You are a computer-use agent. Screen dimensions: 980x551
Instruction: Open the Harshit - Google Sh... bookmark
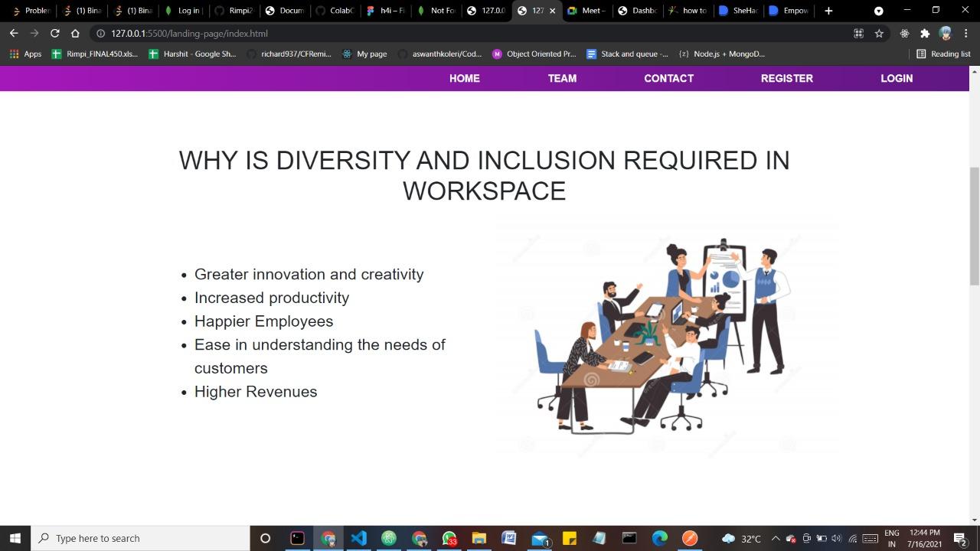pyautogui.click(x=192, y=54)
